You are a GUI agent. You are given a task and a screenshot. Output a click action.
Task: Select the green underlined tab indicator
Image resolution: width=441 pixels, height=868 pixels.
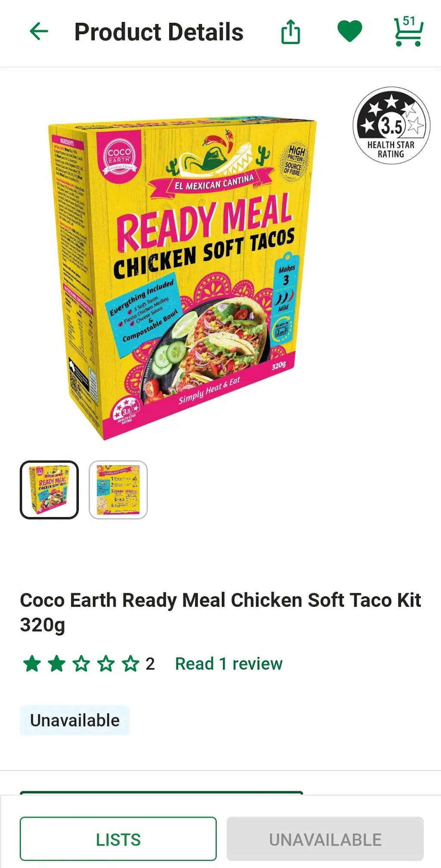(161, 792)
